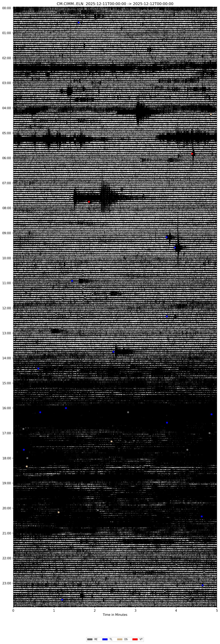Select the blue TL marker near 00:35
The width and height of the screenshot is (220, 644).
79,23
